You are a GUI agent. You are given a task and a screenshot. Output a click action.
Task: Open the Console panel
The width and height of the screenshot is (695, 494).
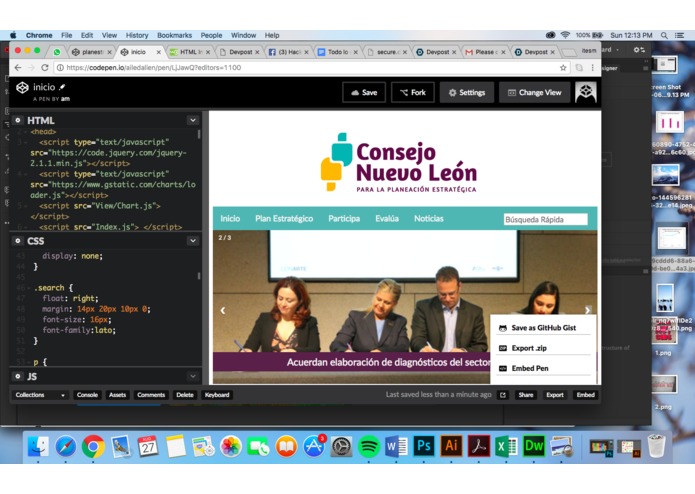pyautogui.click(x=87, y=395)
